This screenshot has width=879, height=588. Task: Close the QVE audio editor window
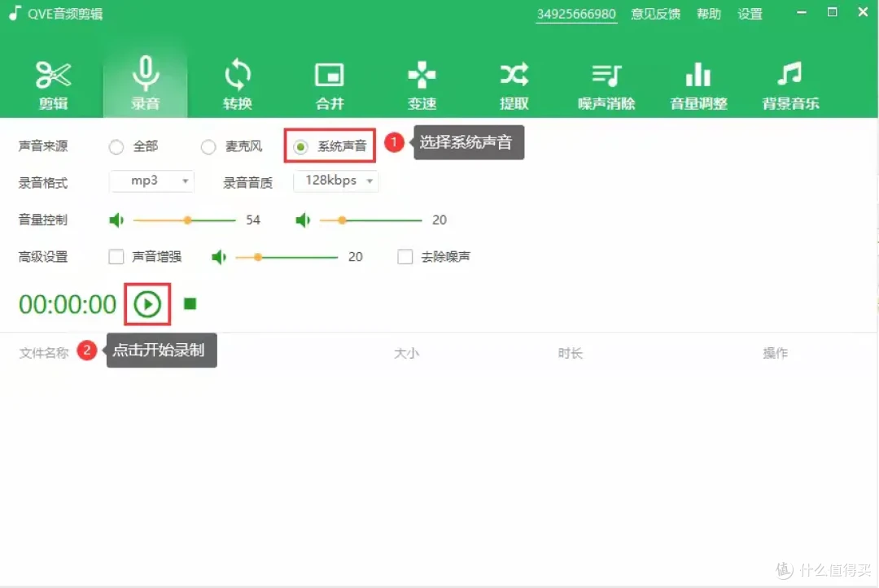coord(864,12)
